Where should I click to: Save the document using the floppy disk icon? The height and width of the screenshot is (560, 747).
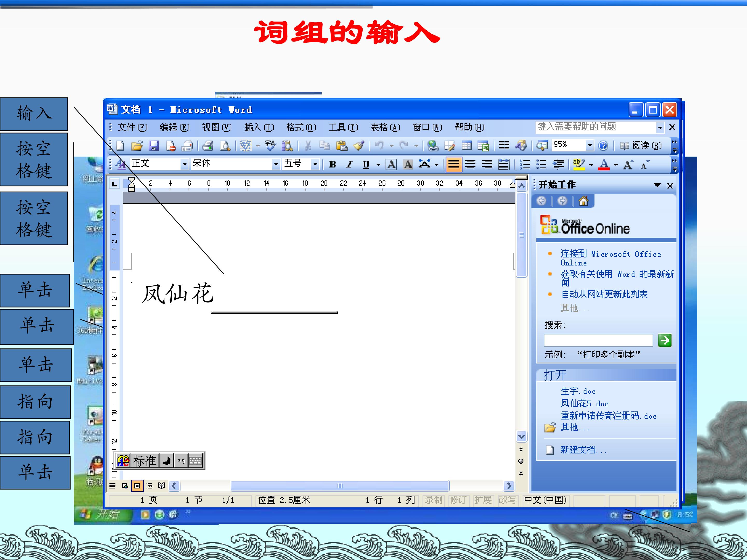coord(154,146)
